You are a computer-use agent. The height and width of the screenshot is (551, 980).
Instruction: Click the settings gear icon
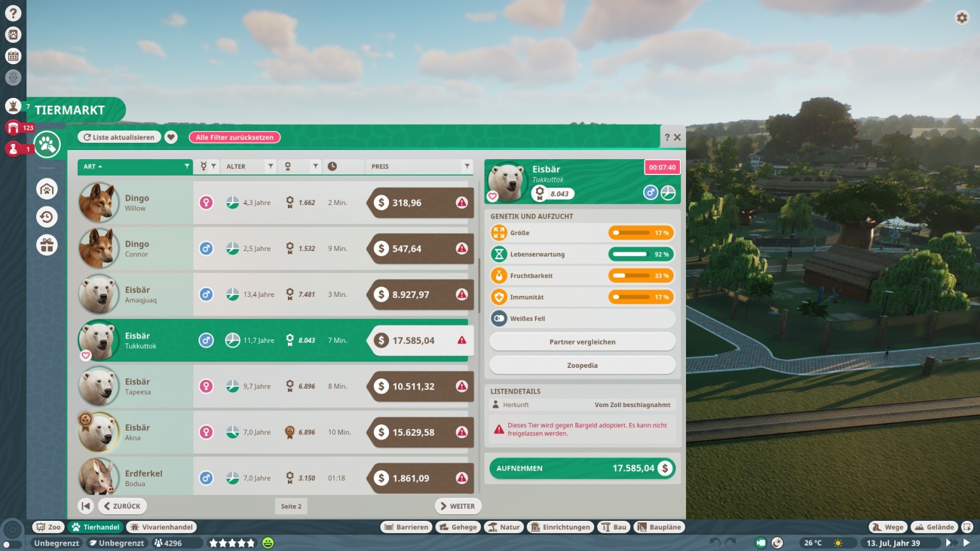(x=962, y=18)
